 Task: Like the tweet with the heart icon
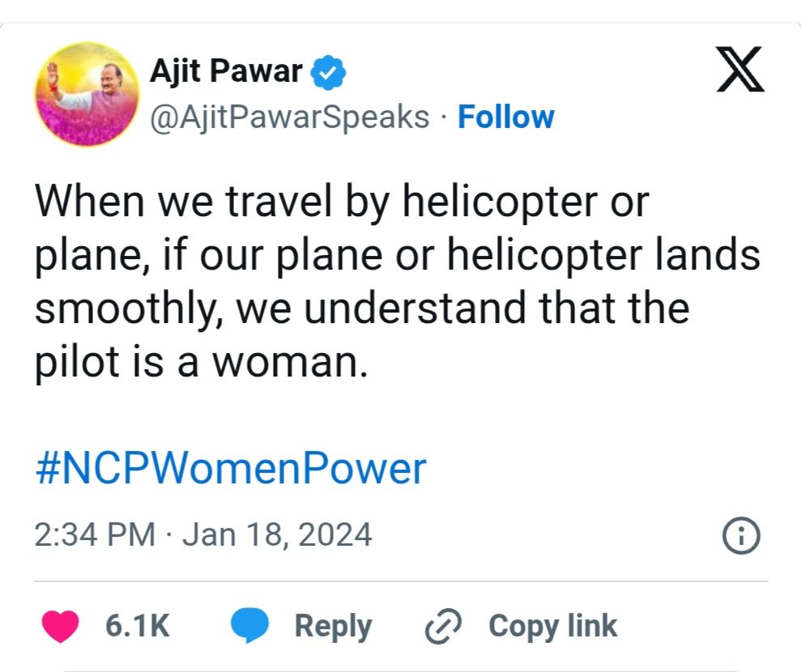tap(59, 627)
